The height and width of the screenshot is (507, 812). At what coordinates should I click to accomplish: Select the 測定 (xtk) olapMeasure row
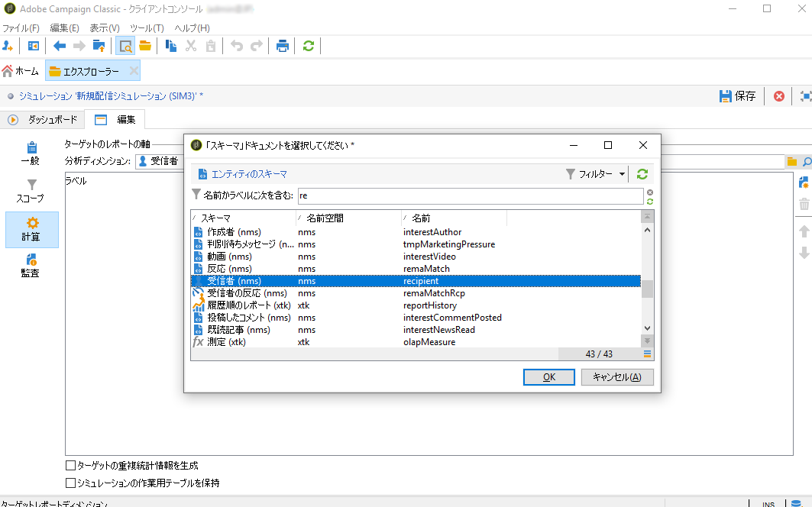[416, 342]
